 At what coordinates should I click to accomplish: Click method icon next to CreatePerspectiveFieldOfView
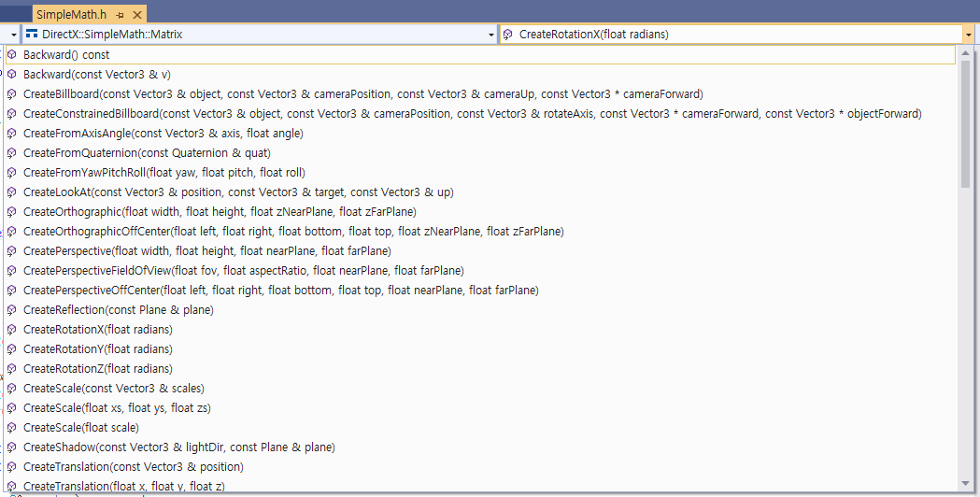click(12, 271)
